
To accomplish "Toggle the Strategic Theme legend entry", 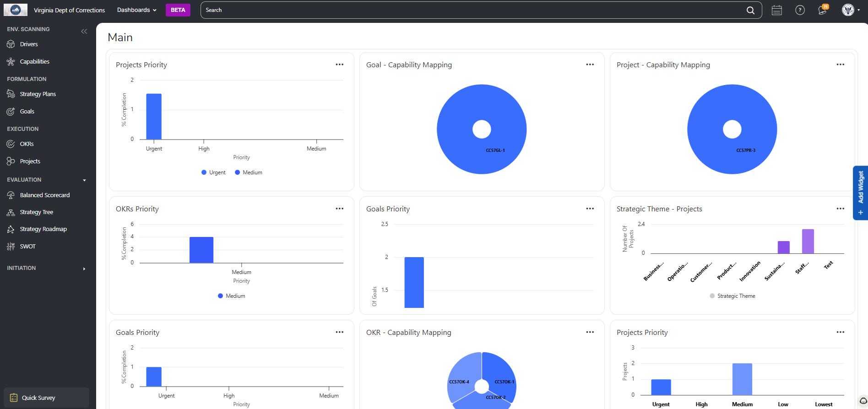I will (732, 296).
